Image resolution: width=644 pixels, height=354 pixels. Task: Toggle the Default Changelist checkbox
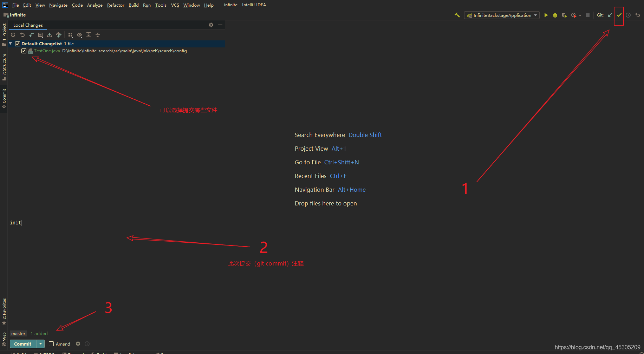pos(18,44)
